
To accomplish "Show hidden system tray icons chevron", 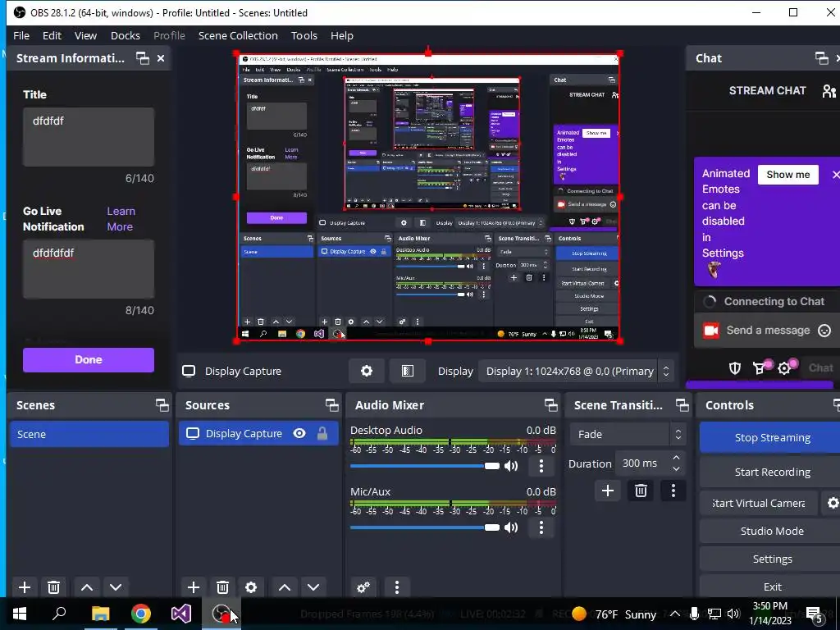I will point(675,614).
